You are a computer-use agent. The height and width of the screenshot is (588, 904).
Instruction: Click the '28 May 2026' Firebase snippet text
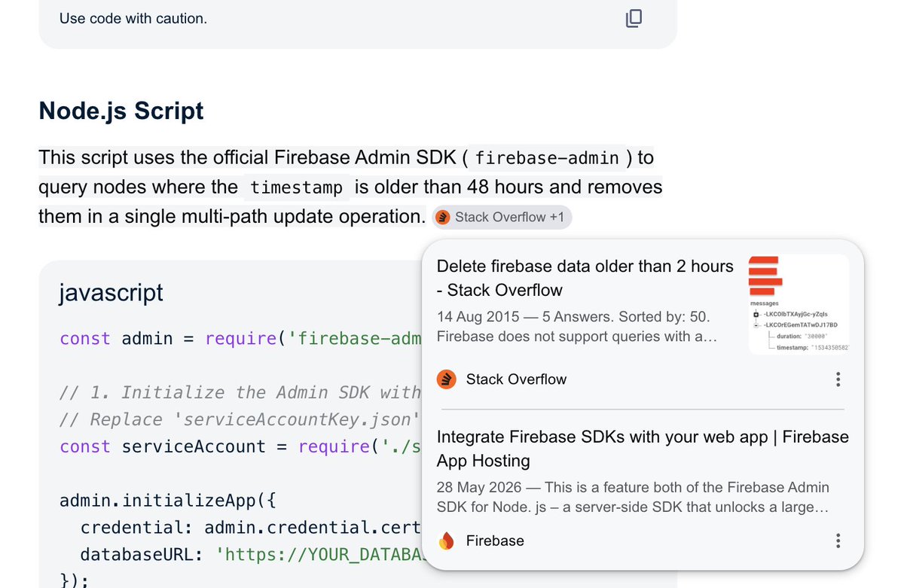pyautogui.click(x=633, y=497)
